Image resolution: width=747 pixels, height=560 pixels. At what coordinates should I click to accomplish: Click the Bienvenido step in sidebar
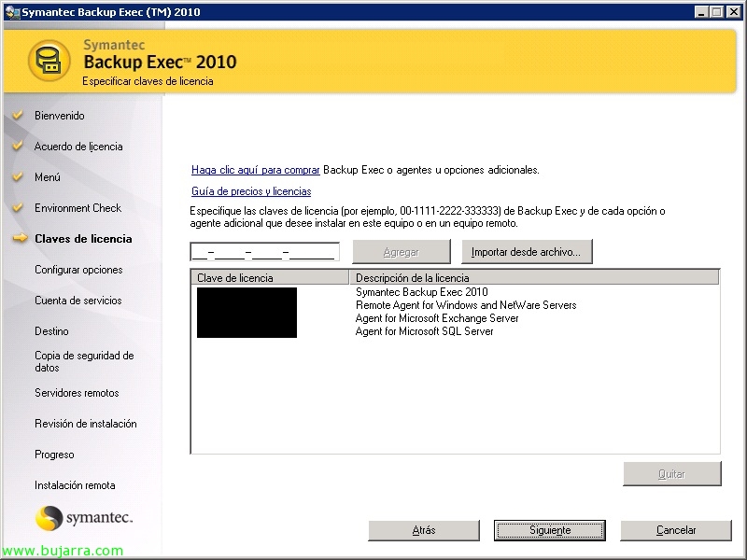click(x=60, y=115)
